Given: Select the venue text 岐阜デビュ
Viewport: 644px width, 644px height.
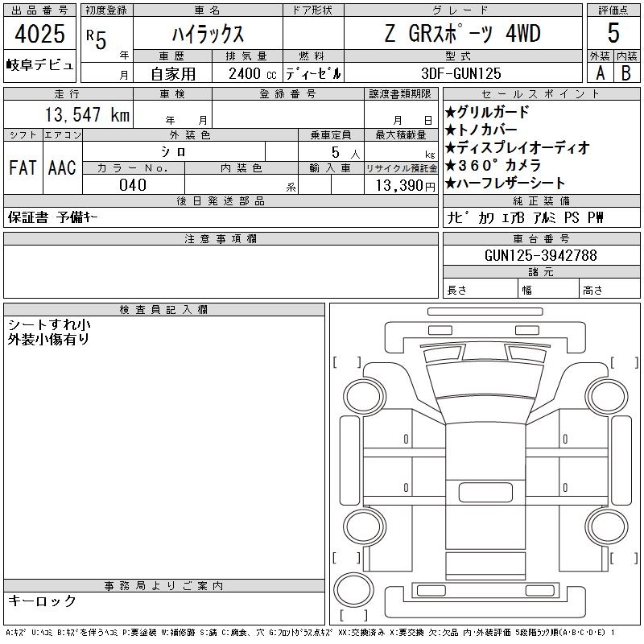Looking at the screenshot, I should point(39,65).
